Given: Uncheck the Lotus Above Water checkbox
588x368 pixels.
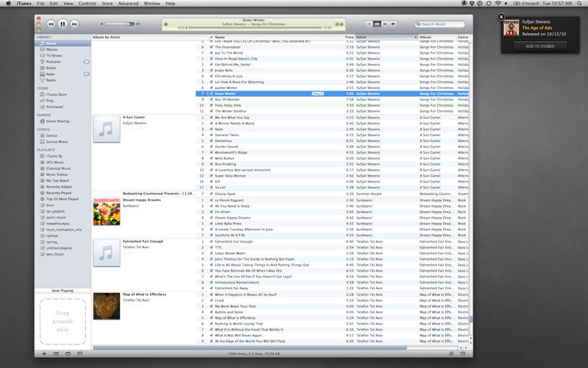Looking at the screenshot, I should (211, 253).
